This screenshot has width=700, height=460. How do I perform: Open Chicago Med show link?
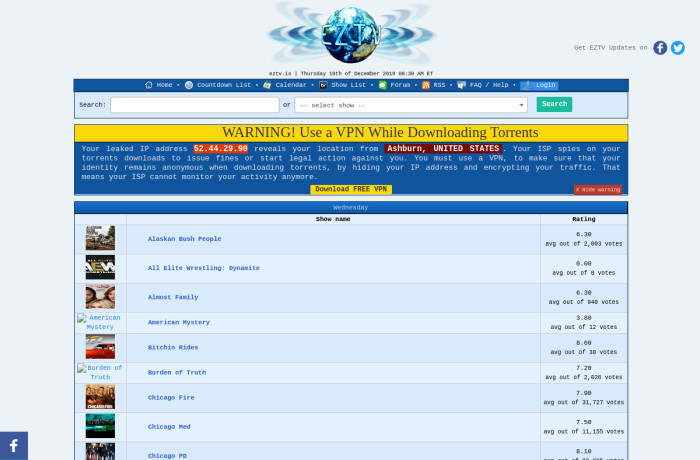(169, 427)
